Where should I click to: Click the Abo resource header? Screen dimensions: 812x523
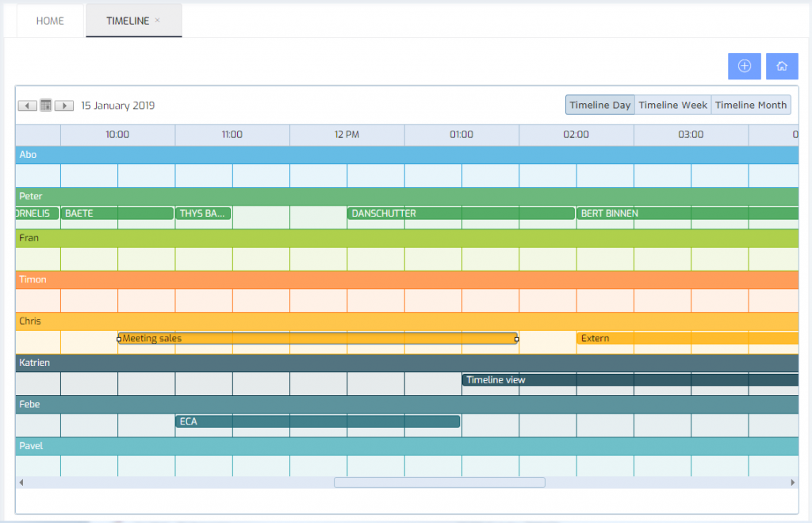pyautogui.click(x=407, y=155)
